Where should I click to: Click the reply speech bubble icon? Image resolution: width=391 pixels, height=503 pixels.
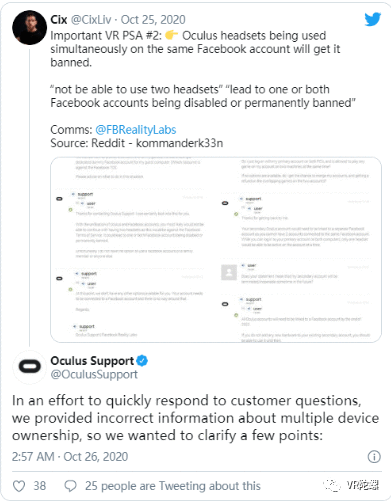[70, 486]
